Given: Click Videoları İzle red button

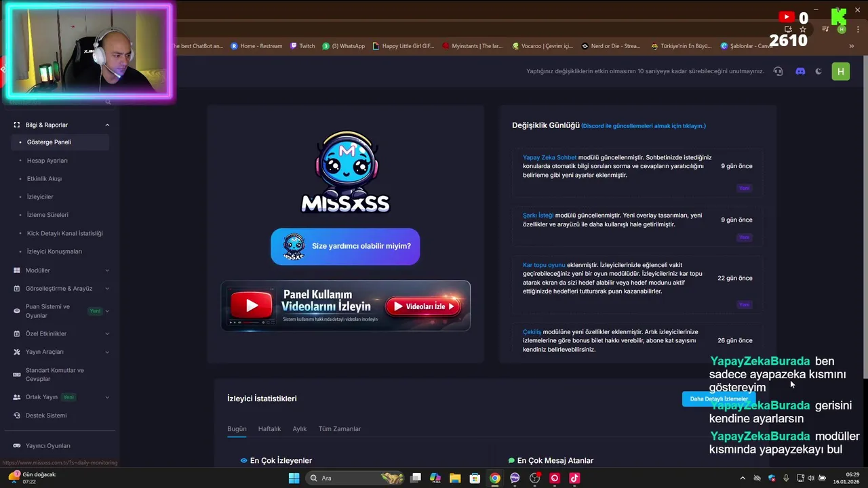Looking at the screenshot, I should [424, 306].
